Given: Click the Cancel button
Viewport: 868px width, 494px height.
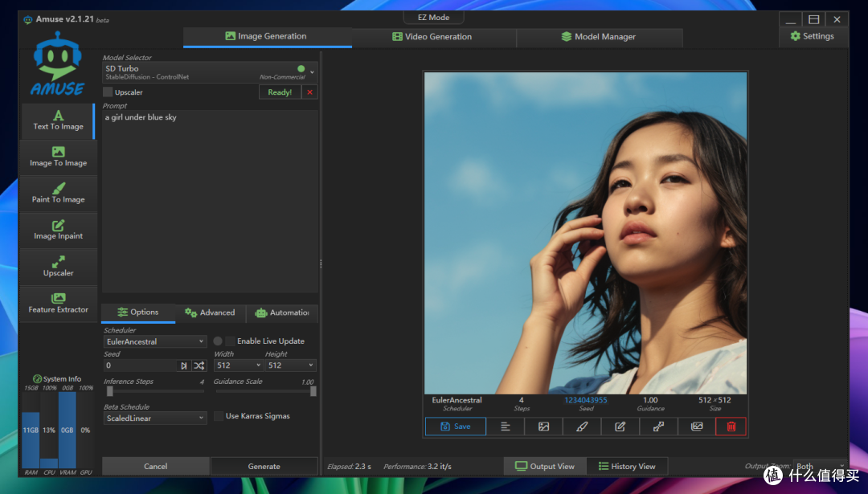Looking at the screenshot, I should (x=156, y=467).
